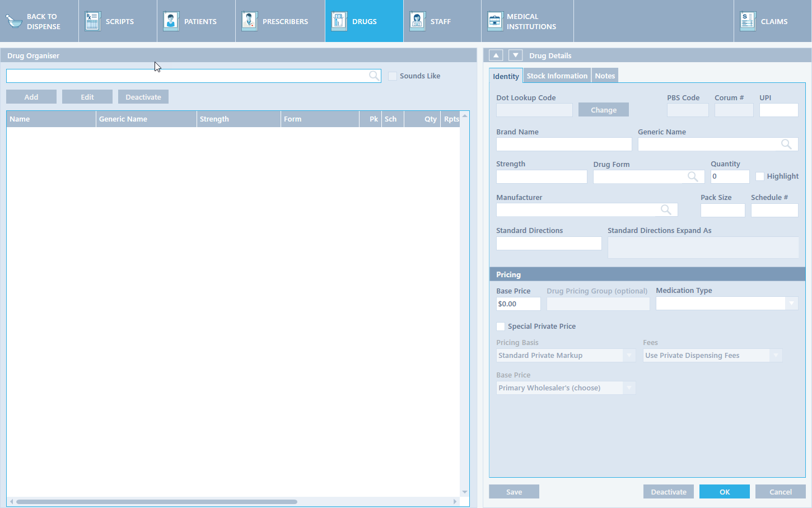Open the Medical Institutions icon
Image resolution: width=812 pixels, height=508 pixels.
(x=495, y=21)
